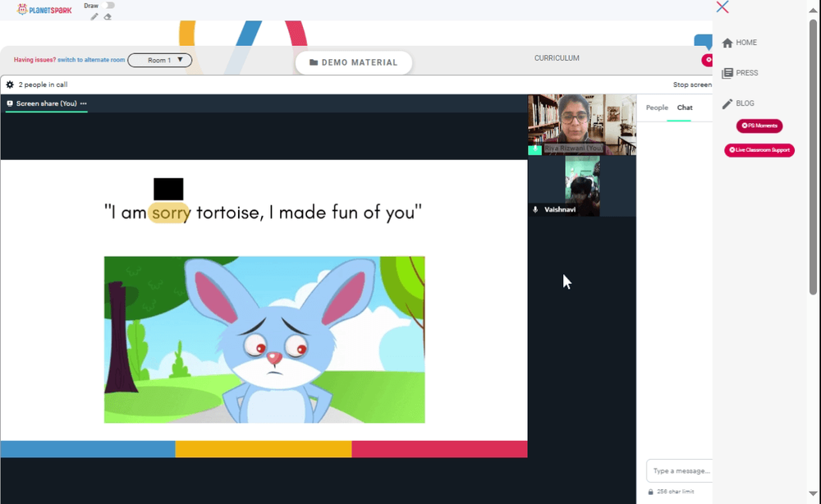Switch to the Chat tab
Screen dimensions: 821x504
[x=685, y=108]
